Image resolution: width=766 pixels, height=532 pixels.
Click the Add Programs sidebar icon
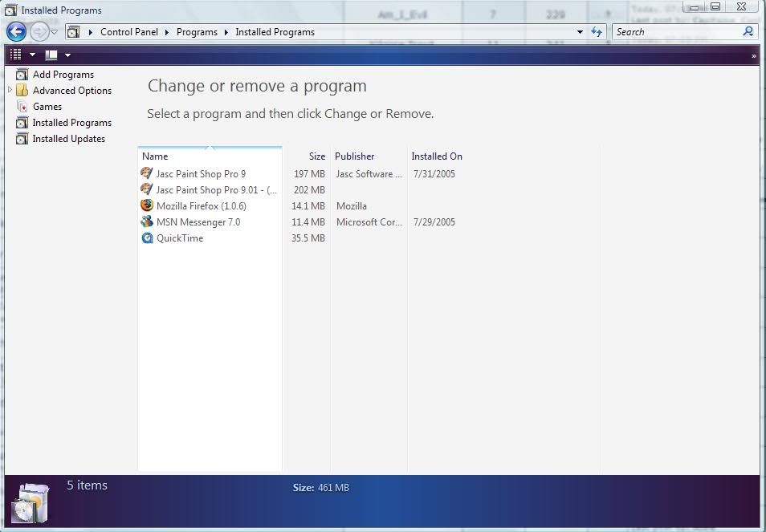point(22,74)
